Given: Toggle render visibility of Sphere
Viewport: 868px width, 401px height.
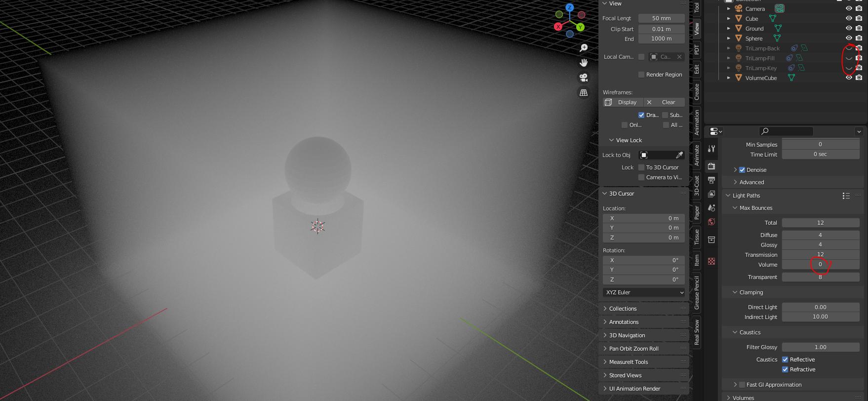Looking at the screenshot, I should [x=859, y=38].
